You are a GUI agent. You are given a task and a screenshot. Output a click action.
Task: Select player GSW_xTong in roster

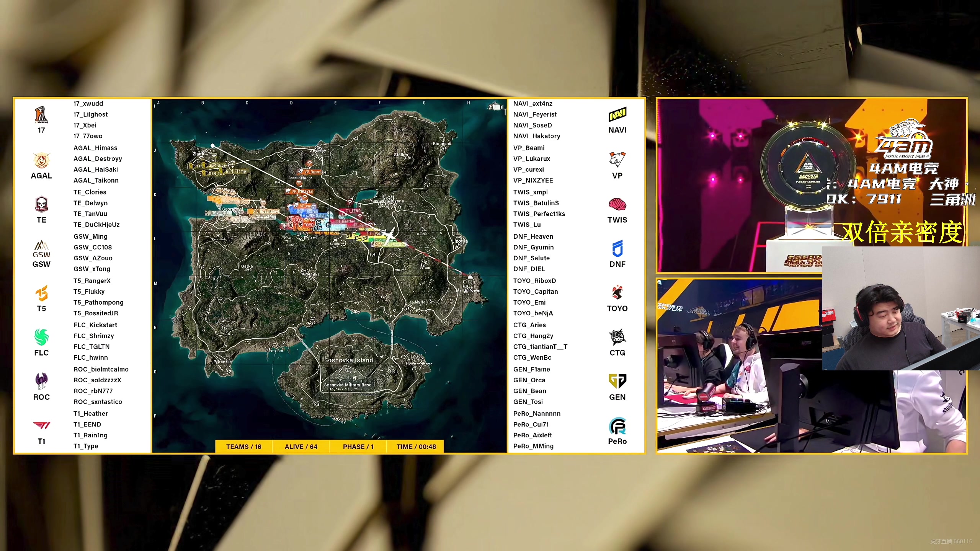click(91, 269)
